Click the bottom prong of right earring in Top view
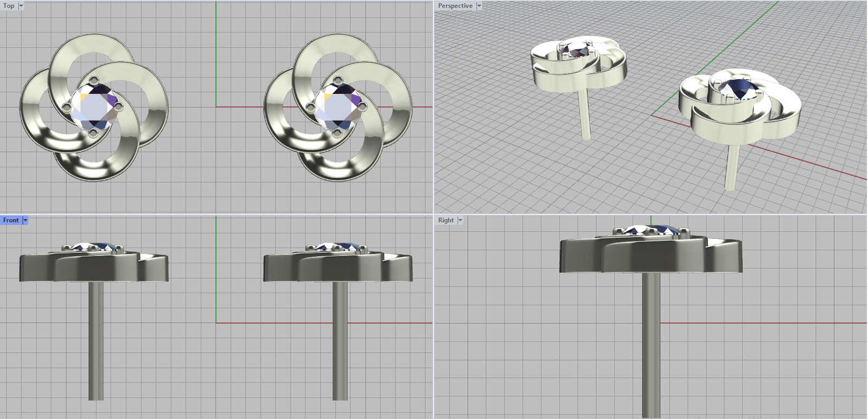 coord(337,132)
